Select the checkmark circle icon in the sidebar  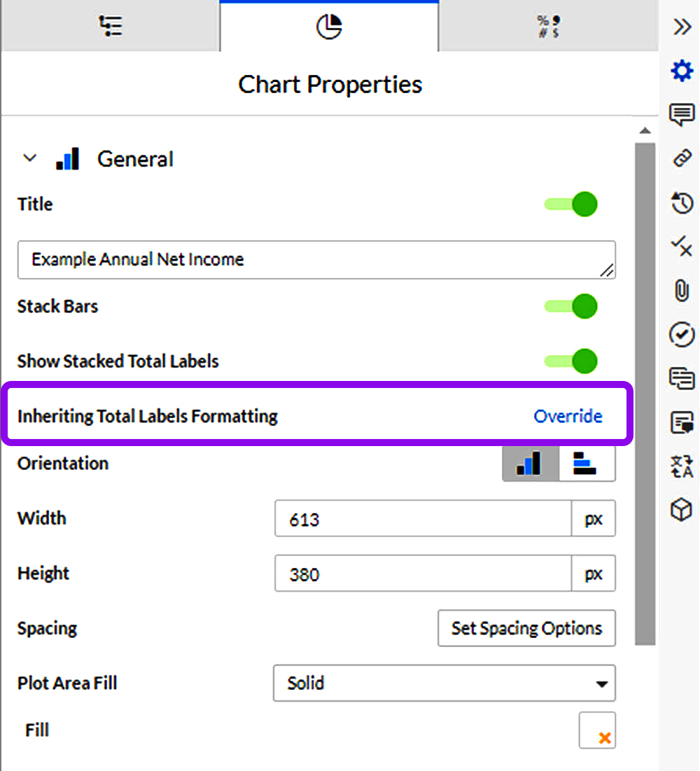(x=681, y=334)
